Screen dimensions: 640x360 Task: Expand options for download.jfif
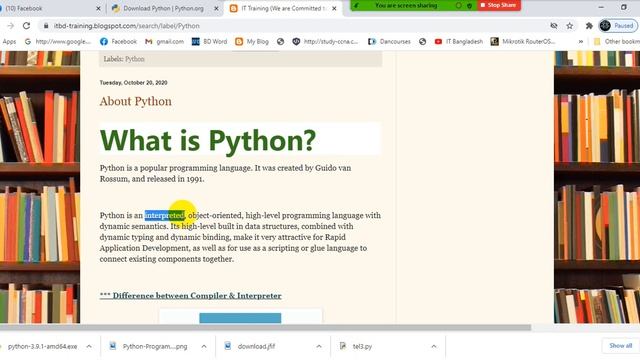click(319, 347)
